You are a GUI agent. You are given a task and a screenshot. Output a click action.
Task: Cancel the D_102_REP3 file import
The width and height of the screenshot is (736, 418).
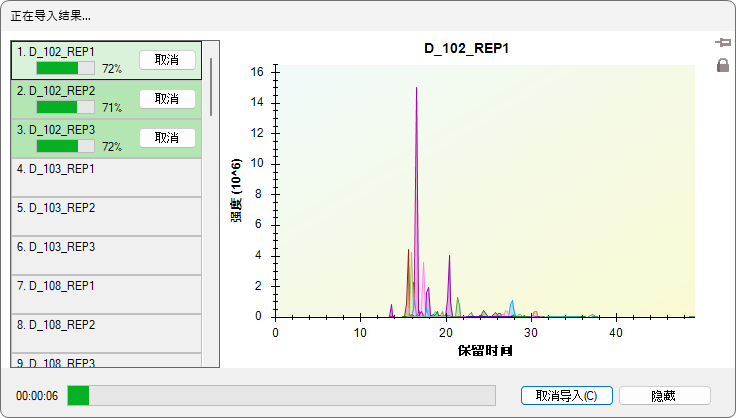point(167,137)
